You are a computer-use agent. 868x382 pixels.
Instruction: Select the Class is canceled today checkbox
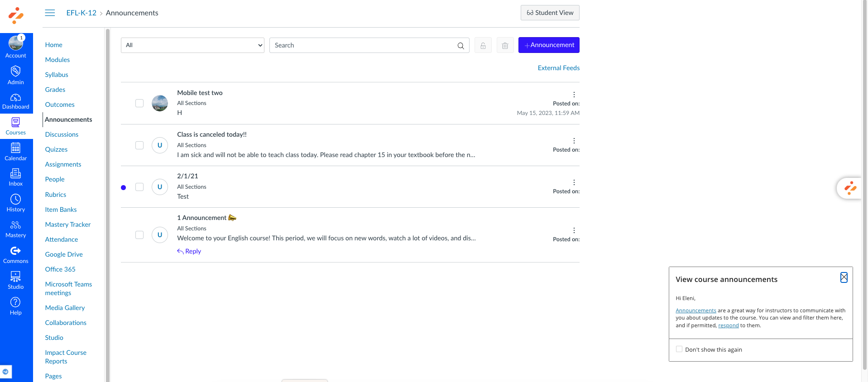[x=139, y=145]
